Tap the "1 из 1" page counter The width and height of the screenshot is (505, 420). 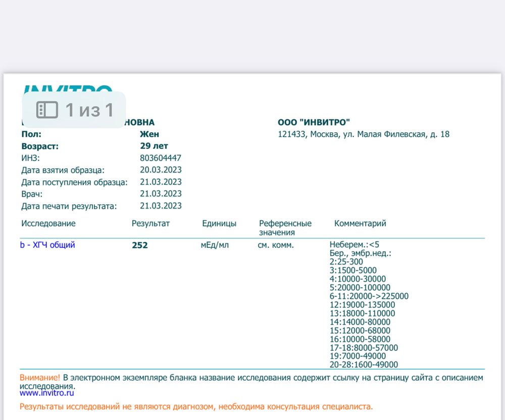pyautogui.click(x=89, y=110)
